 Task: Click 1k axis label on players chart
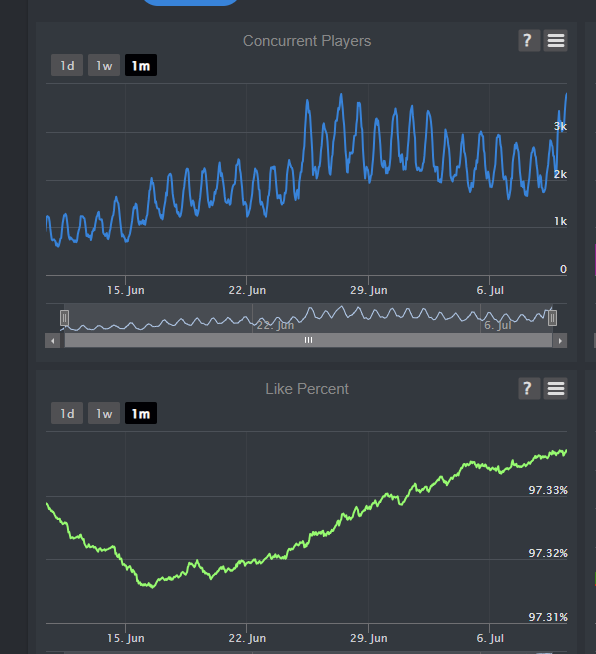click(x=561, y=221)
